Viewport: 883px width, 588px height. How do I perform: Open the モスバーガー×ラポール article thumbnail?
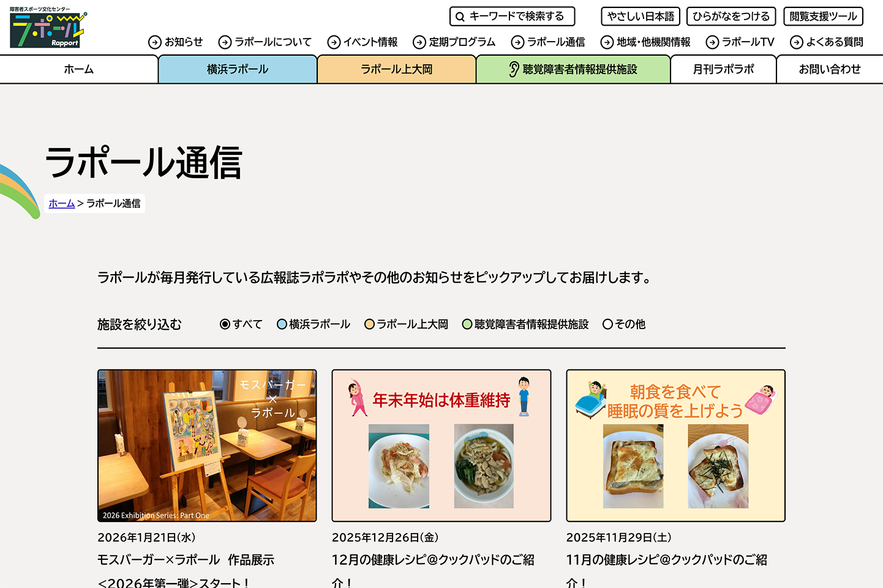pos(207,445)
